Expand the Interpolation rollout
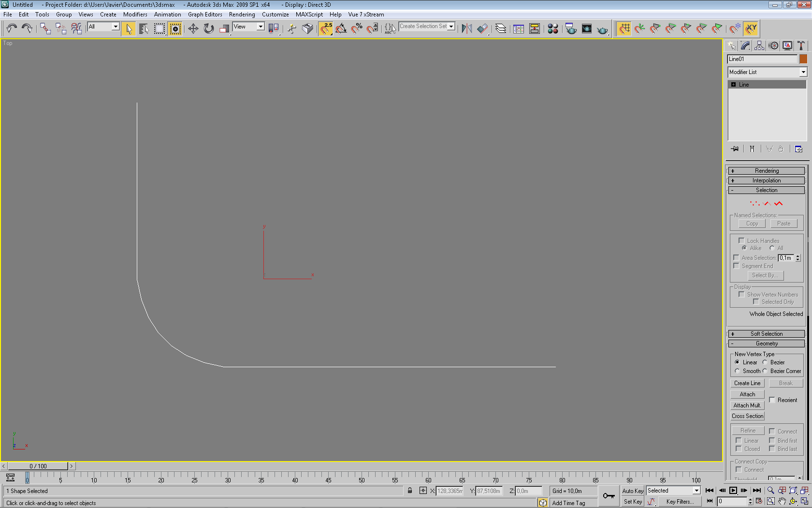812x508 pixels. [767, 180]
